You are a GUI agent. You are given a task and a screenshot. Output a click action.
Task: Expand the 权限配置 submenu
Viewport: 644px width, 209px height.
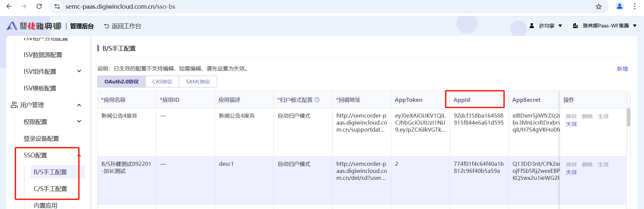79,122
